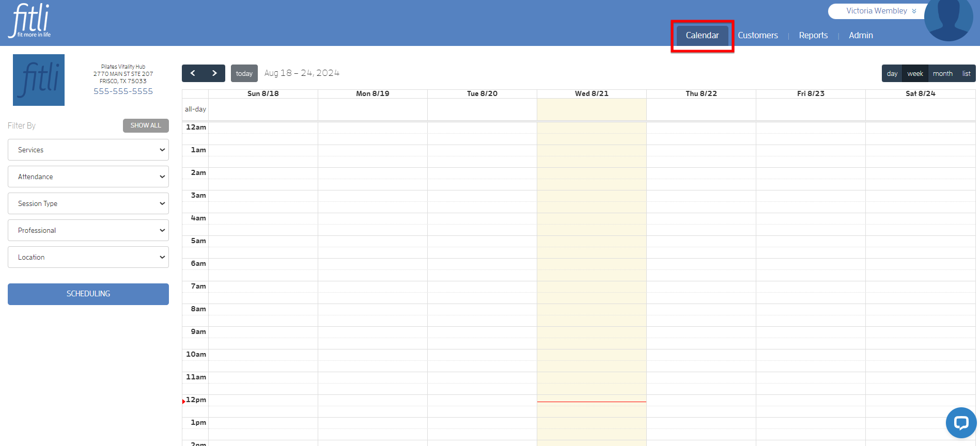Click the 10am time slot on Wednesday 8/21
Screen dimensions: 980x446
pos(592,355)
